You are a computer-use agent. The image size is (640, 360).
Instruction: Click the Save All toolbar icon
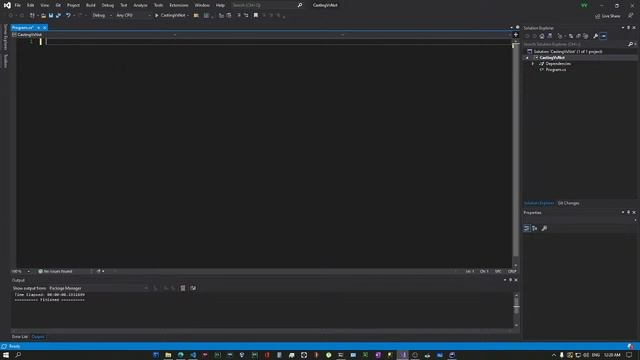58,16
